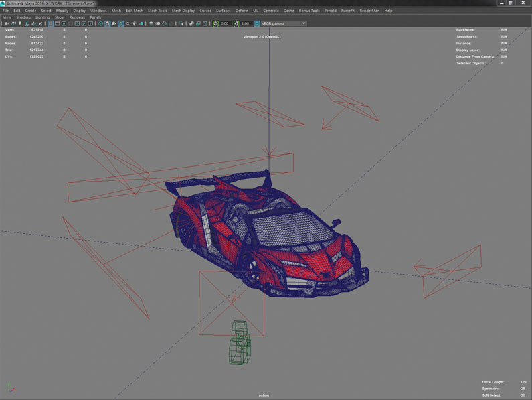This screenshot has width=532, height=400.
Task: Click Use Default Material icon
Action: (x=114, y=24)
